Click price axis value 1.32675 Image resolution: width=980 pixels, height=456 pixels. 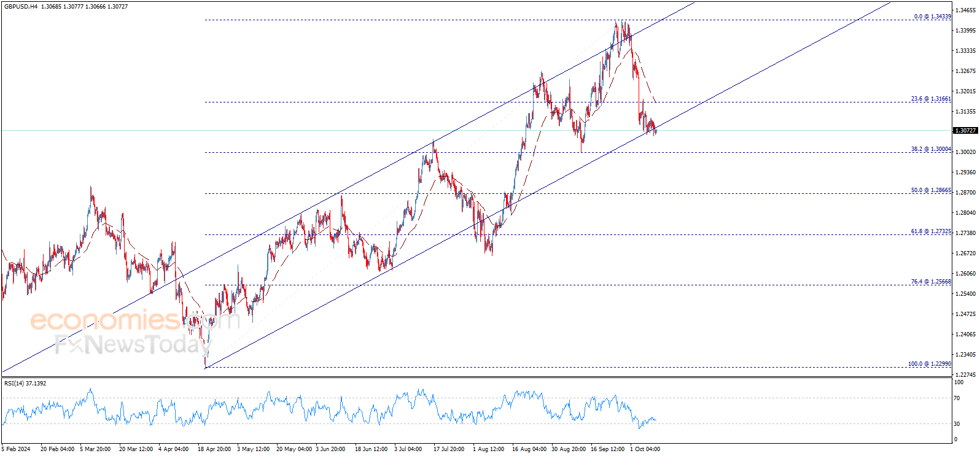[966, 71]
